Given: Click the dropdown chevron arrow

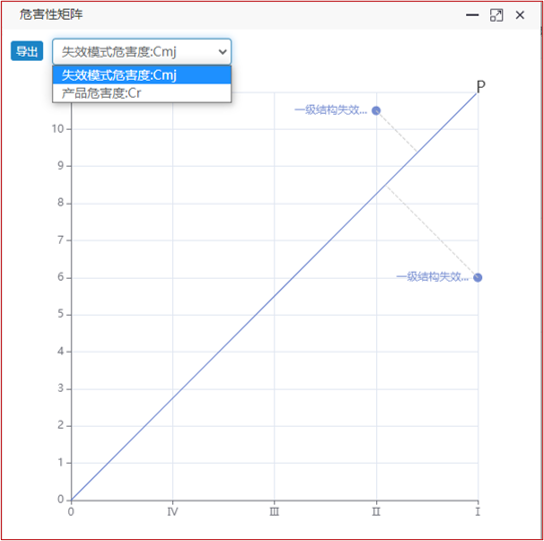Looking at the screenshot, I should click(x=222, y=52).
